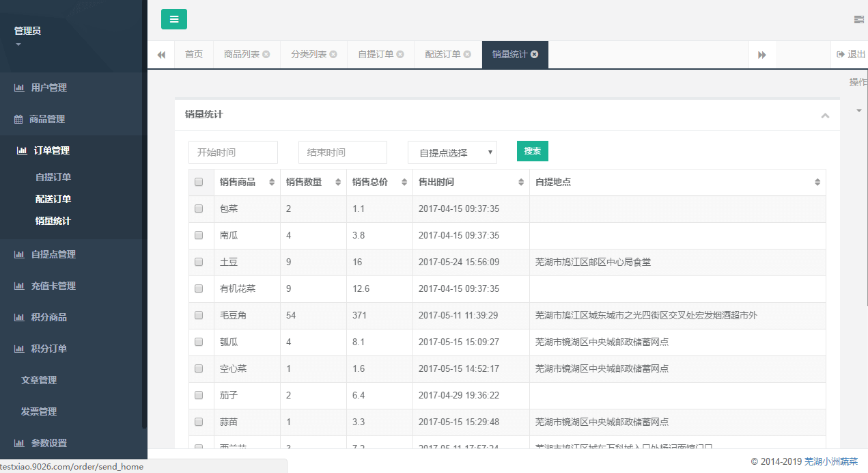Open the 自提点选择 dropdown
The image size is (868, 473).
coord(452,152)
